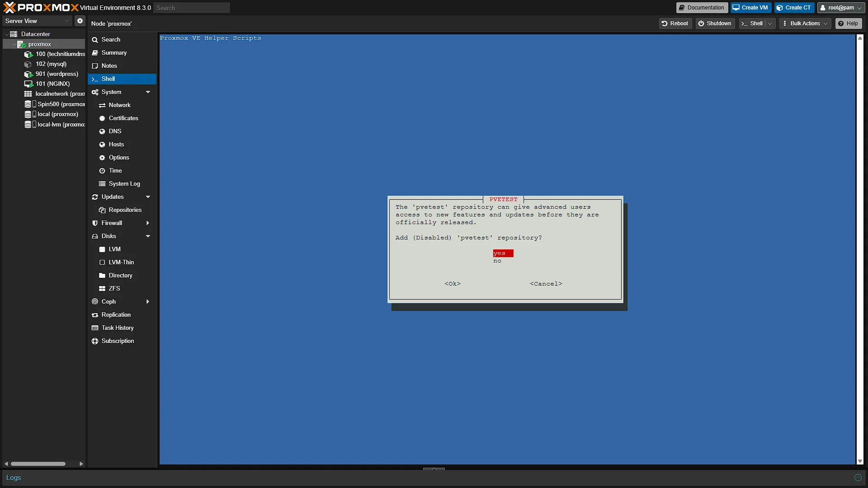Click the container icon for 102 mysql

[28, 64]
